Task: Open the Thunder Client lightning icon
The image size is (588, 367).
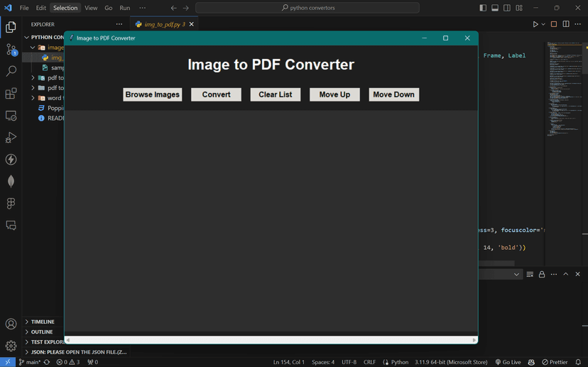Action: [11, 160]
